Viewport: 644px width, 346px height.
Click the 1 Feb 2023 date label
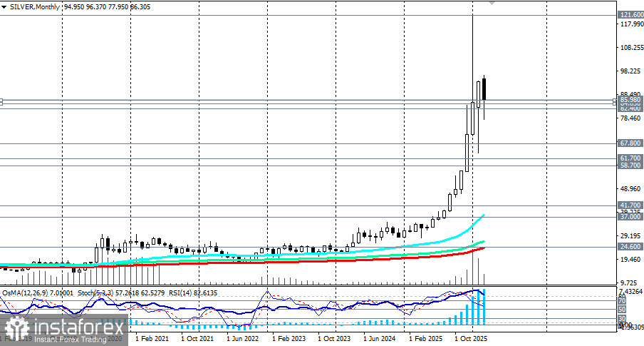pos(289,339)
